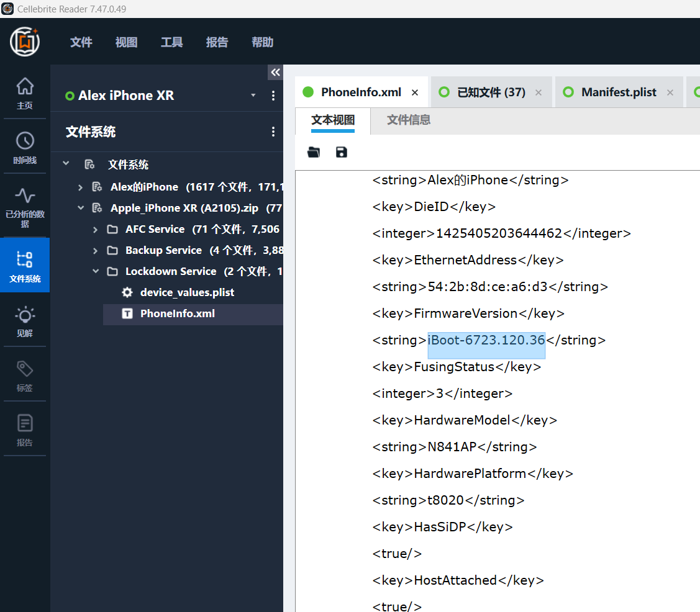Image resolution: width=700 pixels, height=612 pixels.
Task: Click the Alex的iPhone string line
Action: tap(471, 180)
